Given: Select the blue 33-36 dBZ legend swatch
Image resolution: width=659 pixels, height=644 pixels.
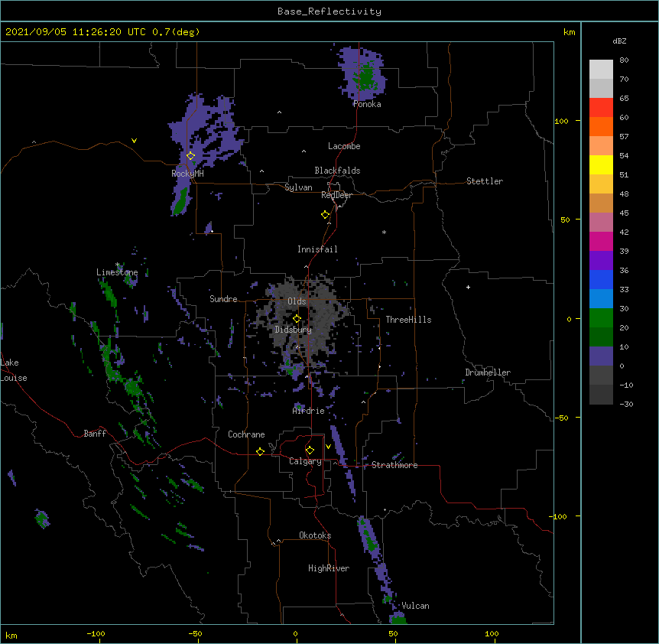Looking at the screenshot, I should (x=601, y=279).
